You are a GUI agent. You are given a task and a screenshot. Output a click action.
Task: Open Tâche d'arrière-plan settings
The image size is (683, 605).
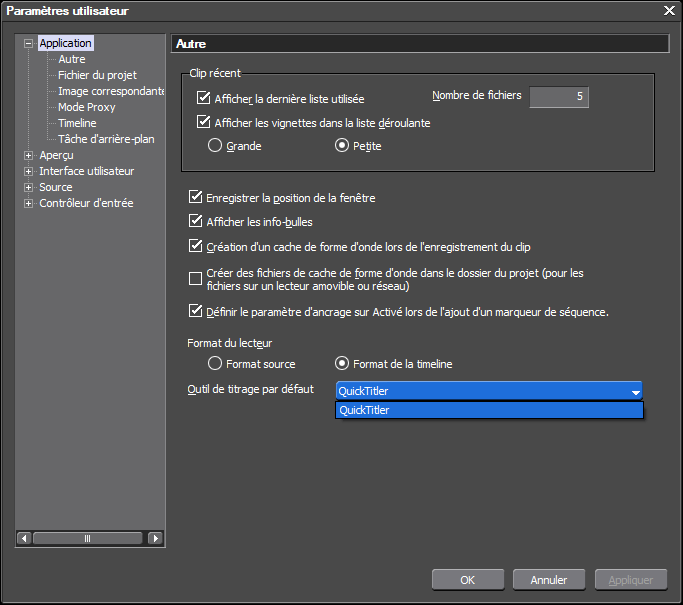tap(105, 140)
